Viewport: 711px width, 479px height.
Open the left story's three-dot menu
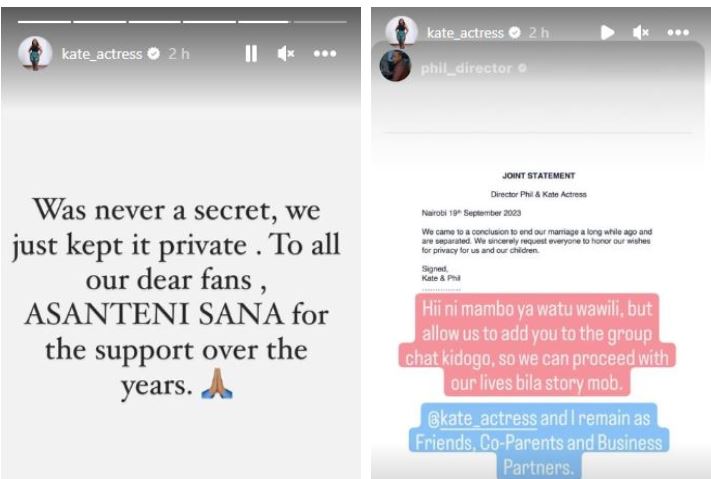325,54
